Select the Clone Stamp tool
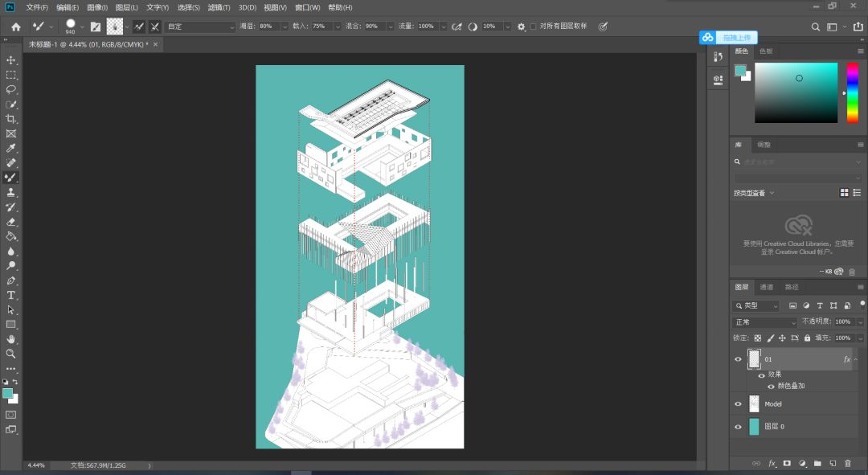The height and width of the screenshot is (475, 868). point(11,192)
